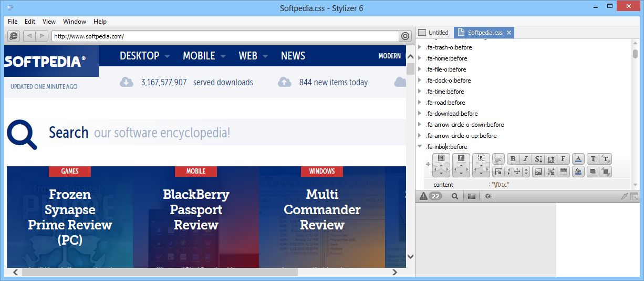Click the target icon beside the address bar
This screenshot has height=281, width=644.
click(406, 36)
